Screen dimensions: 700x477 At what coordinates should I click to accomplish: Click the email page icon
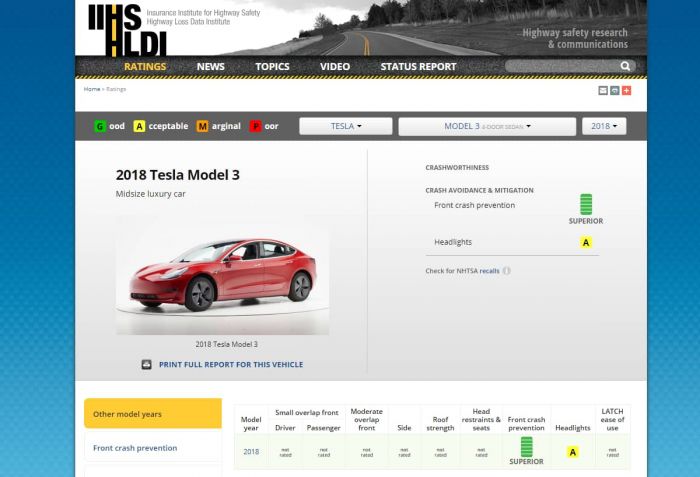click(603, 90)
